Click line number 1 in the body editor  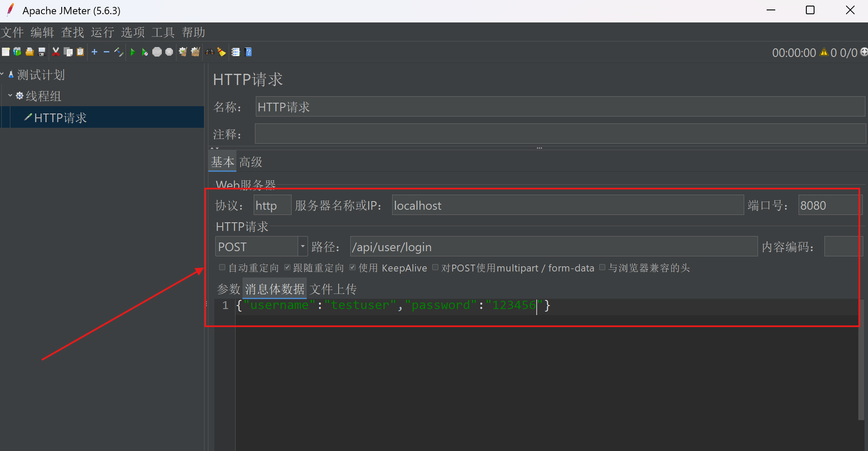(225, 306)
